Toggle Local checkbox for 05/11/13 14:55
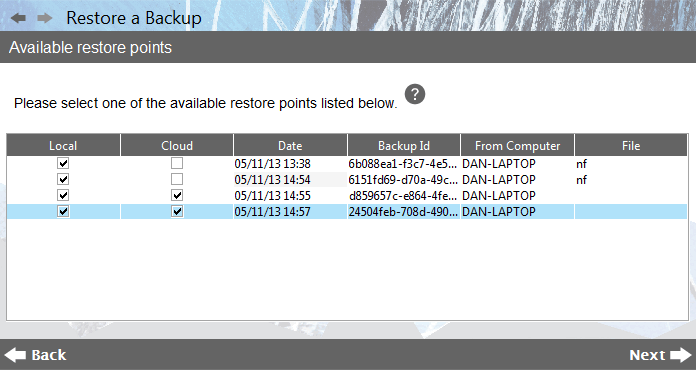This screenshot has height=370, width=696. coord(63,195)
